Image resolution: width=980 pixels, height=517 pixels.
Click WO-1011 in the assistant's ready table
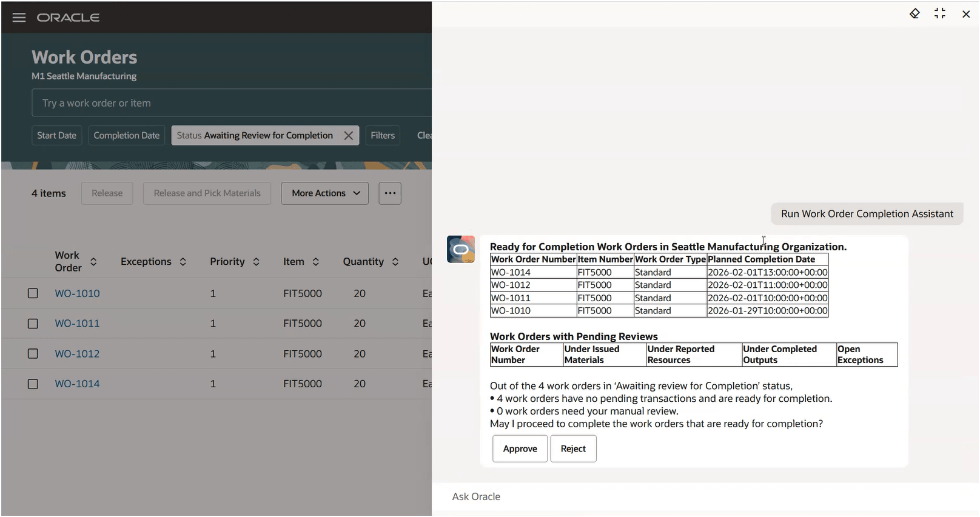coord(511,298)
